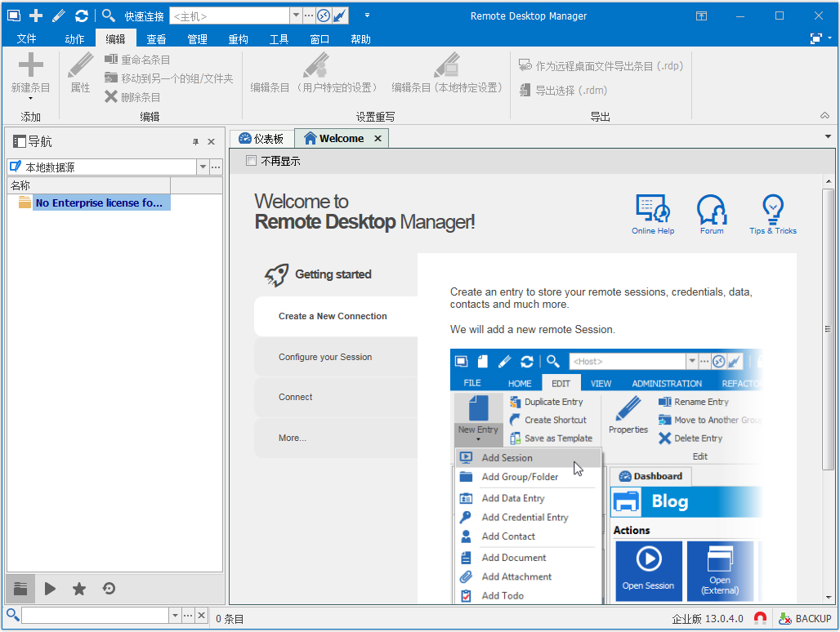Select Configure your Session step
Viewport: 840px width, 632px height.
[325, 357]
